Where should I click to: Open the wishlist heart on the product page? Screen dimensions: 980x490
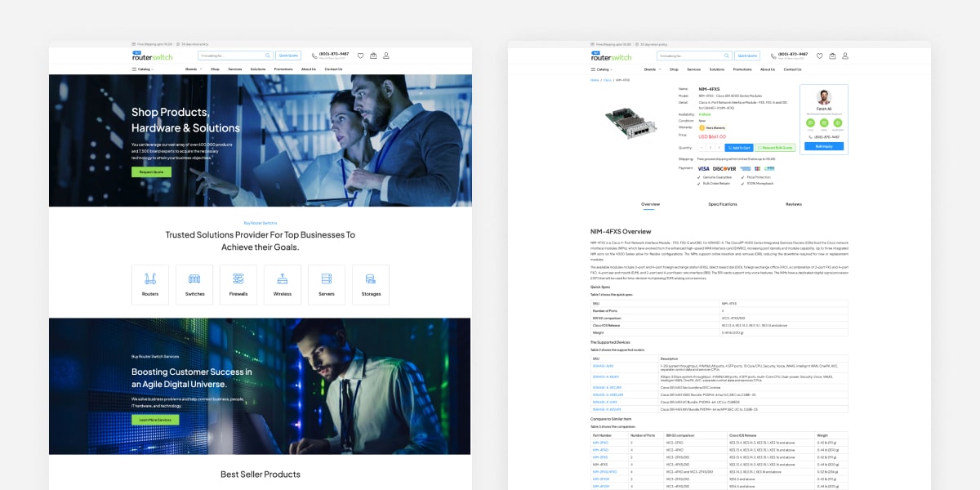pyautogui.click(x=819, y=56)
